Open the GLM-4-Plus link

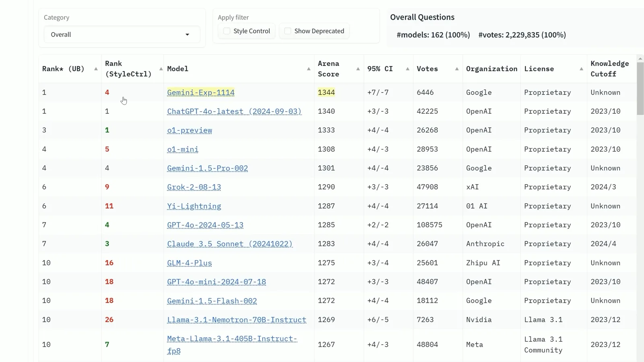coord(190,263)
